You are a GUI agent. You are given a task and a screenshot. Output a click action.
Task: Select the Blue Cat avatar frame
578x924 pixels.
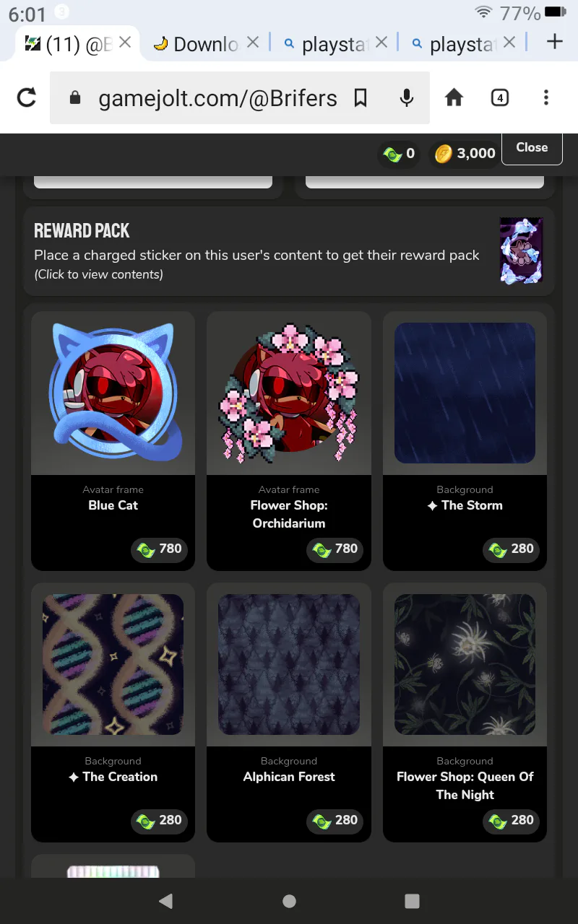point(113,440)
